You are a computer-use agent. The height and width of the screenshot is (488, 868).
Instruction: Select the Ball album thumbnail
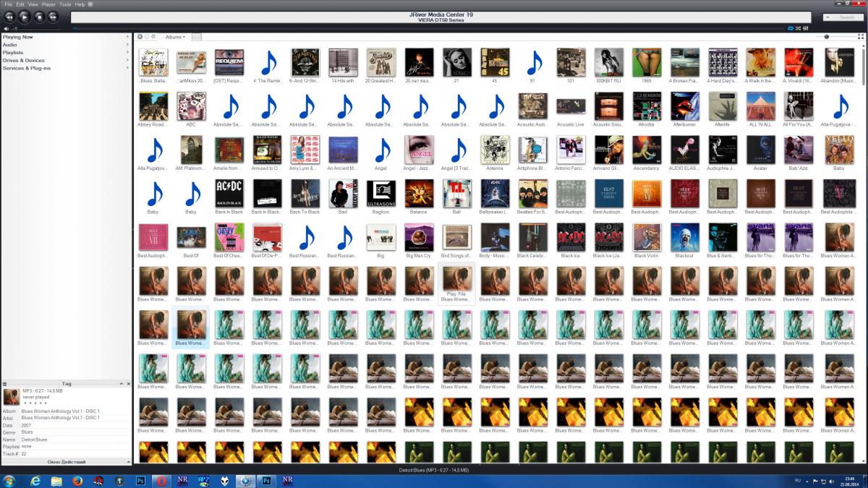(x=456, y=194)
